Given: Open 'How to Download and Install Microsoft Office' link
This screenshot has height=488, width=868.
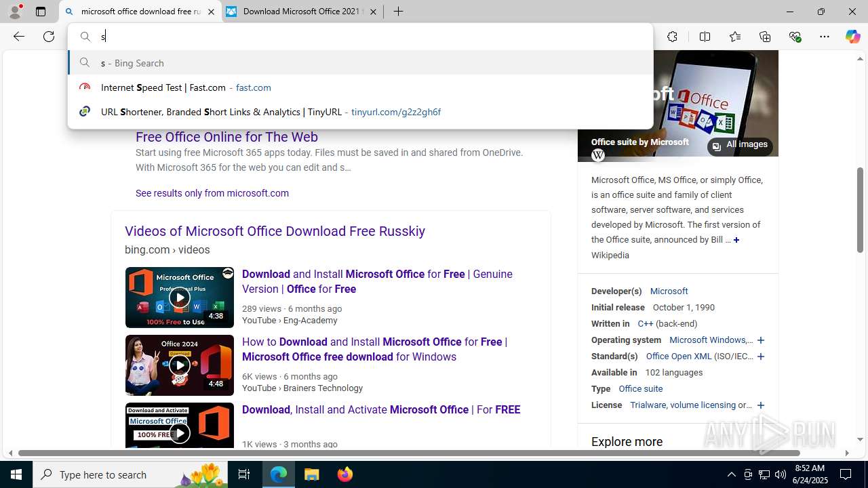Looking at the screenshot, I should click(x=374, y=349).
